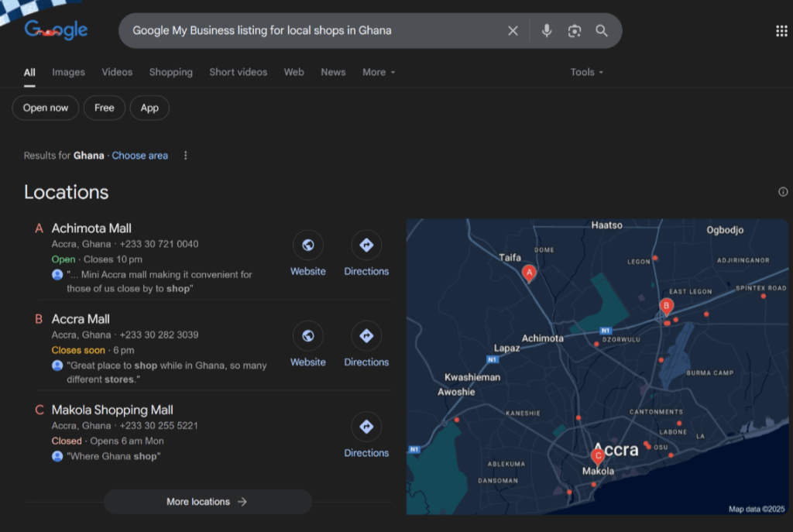Start voice search with microphone icon
The image size is (793, 532).
547,31
